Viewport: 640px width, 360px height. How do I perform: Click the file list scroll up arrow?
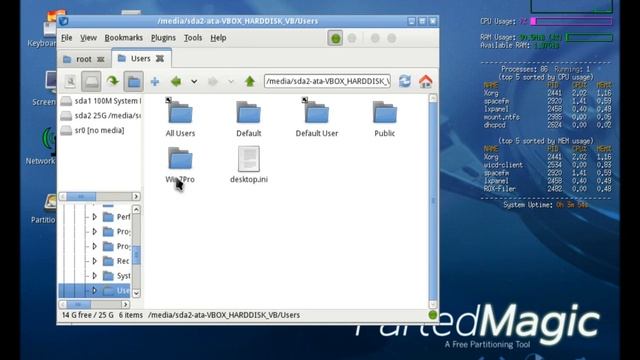(x=433, y=98)
